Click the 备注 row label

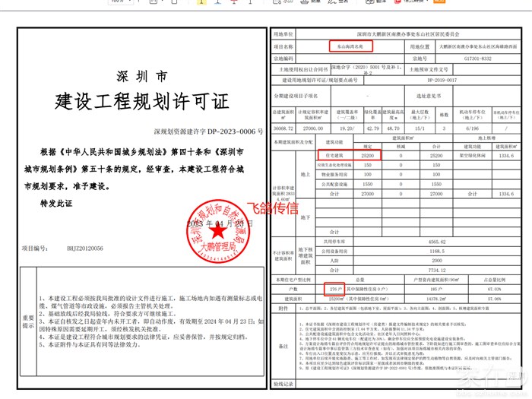pos(282,347)
